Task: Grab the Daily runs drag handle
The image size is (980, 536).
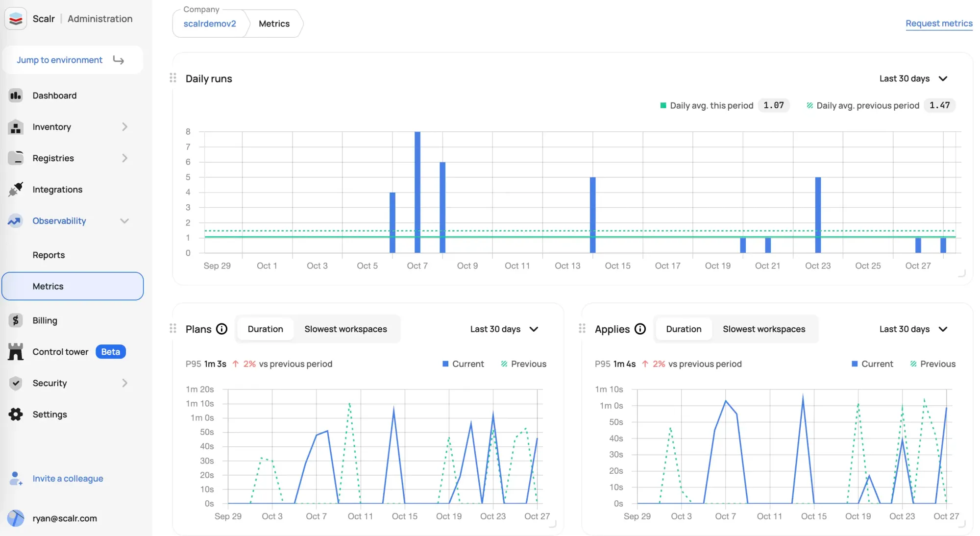Action: point(173,78)
